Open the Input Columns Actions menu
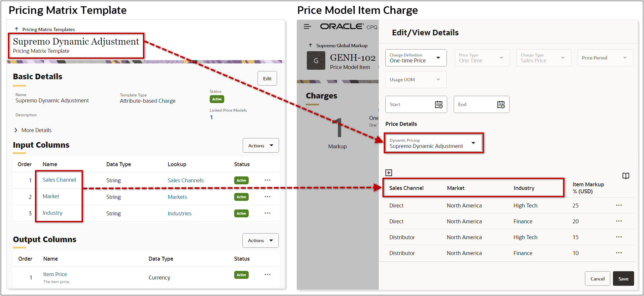The height and width of the screenshot is (296, 644). click(x=261, y=146)
